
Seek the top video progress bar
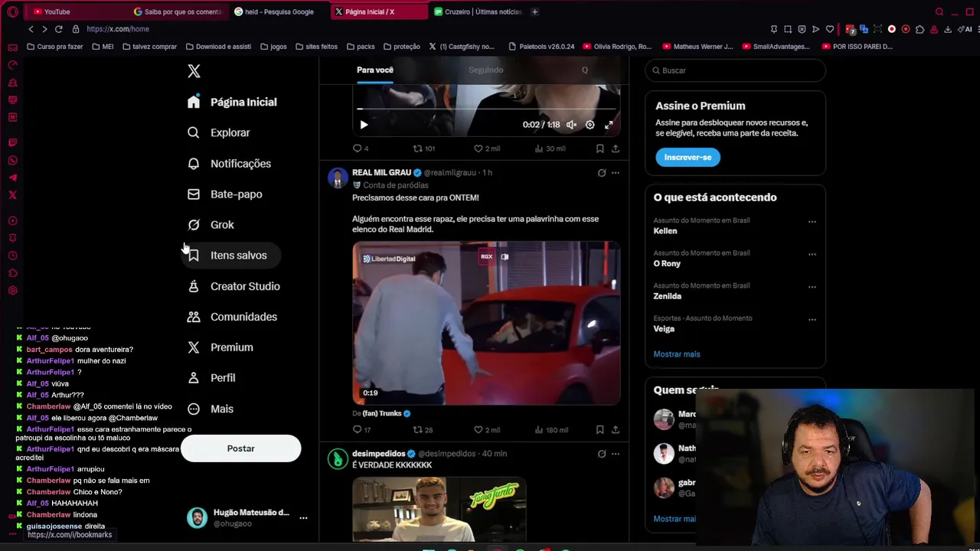[486, 109]
